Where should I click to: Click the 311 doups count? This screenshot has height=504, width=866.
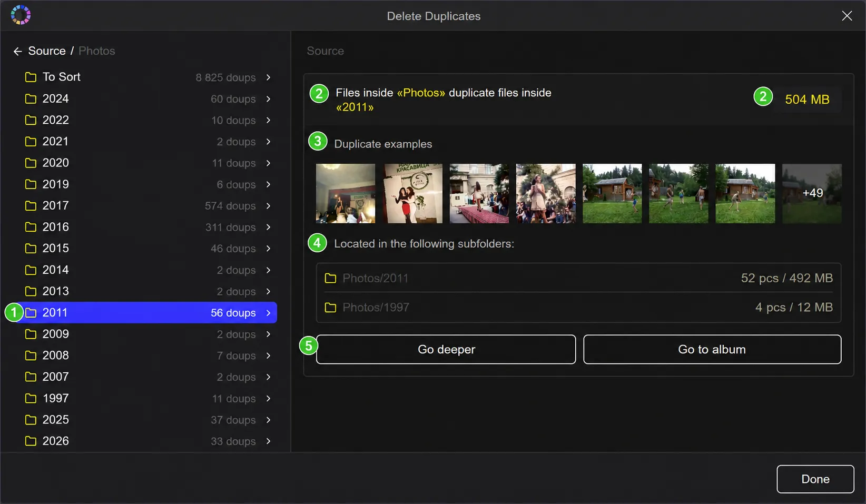[231, 227]
